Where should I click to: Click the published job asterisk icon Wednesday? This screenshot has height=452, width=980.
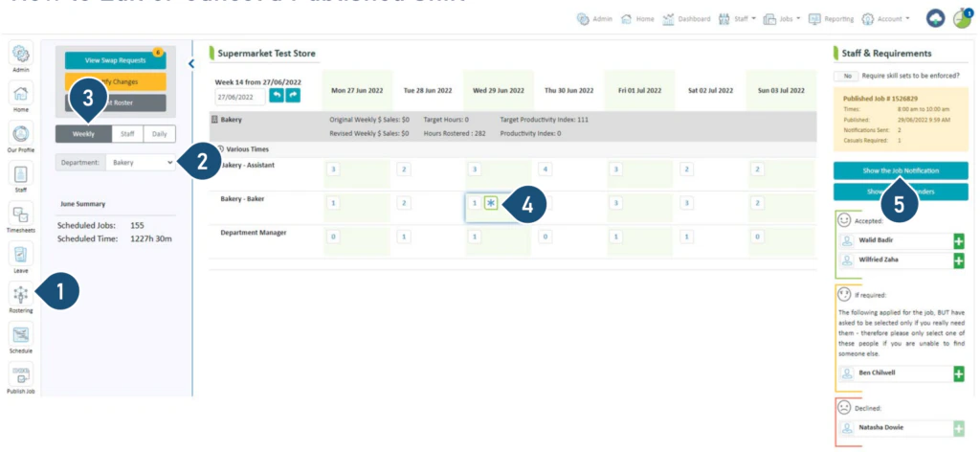point(491,203)
